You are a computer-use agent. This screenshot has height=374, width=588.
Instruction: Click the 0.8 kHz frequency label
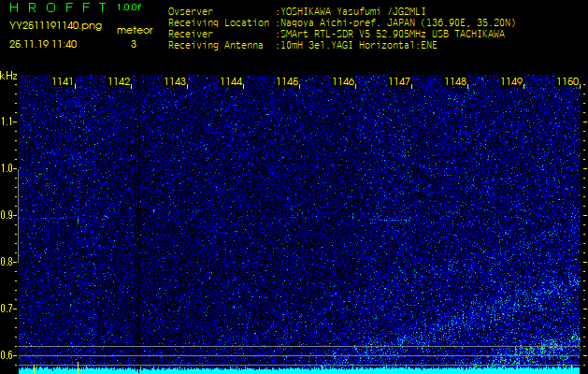pyautogui.click(x=8, y=262)
